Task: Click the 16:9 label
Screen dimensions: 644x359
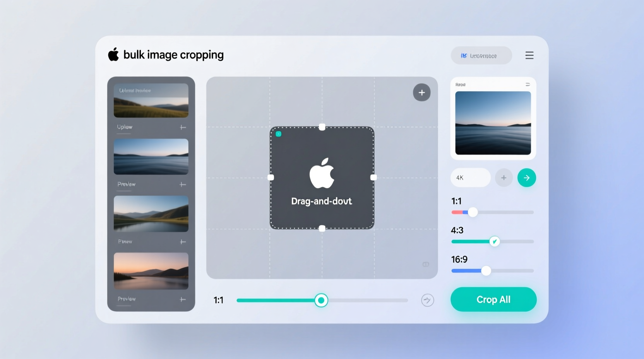Action: pos(459,259)
